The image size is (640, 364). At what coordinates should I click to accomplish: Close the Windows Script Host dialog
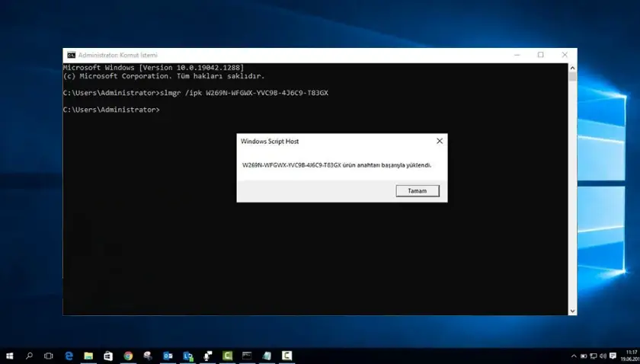(440, 141)
